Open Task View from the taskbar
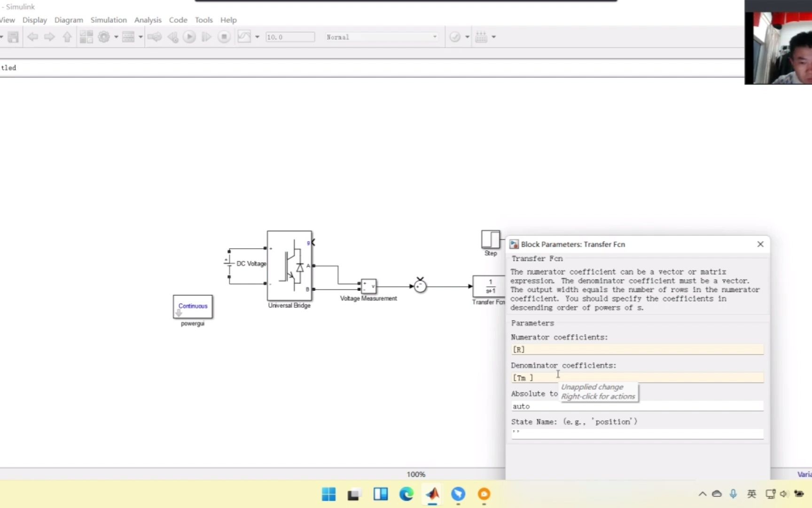The height and width of the screenshot is (508, 812). pyautogui.click(x=354, y=494)
